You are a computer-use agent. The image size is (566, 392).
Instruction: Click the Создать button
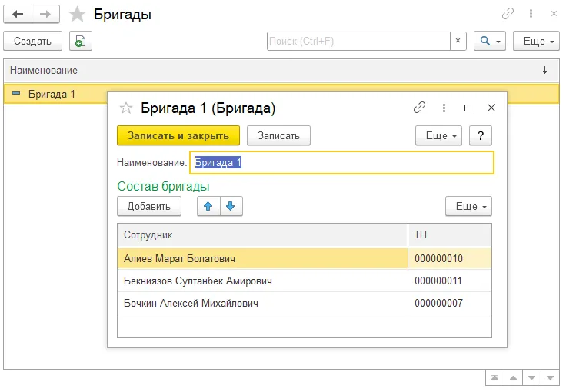pyautogui.click(x=32, y=41)
